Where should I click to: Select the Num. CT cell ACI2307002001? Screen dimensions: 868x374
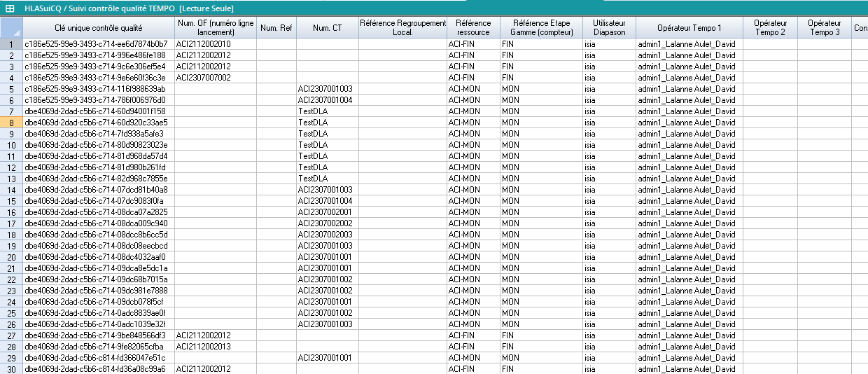(325, 212)
